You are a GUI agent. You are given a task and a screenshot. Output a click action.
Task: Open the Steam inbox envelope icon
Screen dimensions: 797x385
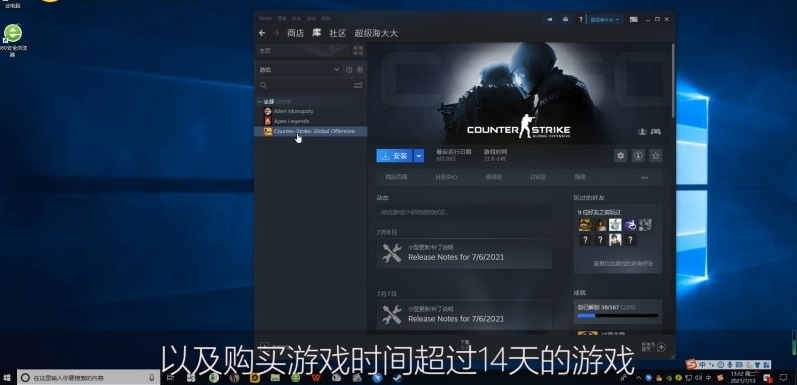click(x=565, y=19)
